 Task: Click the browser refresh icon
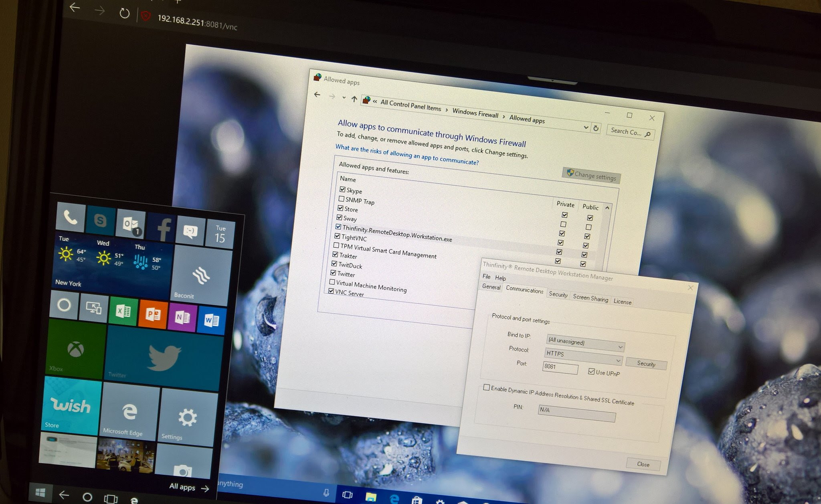(125, 14)
